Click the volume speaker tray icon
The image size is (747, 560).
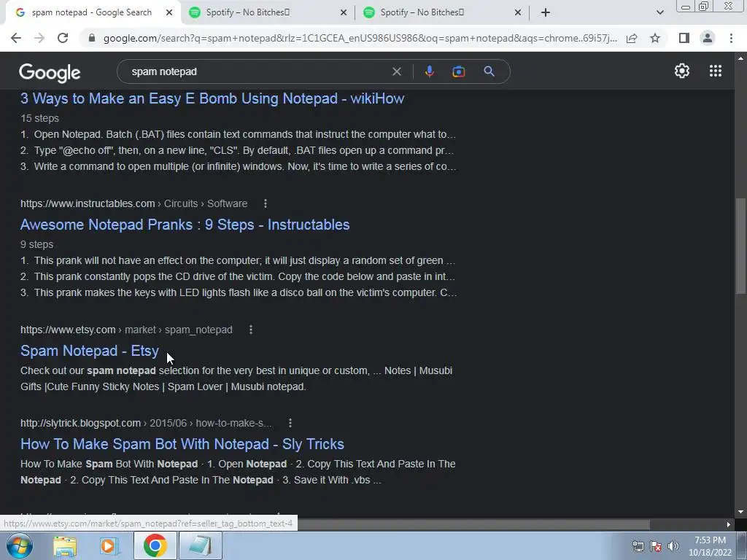(x=673, y=545)
